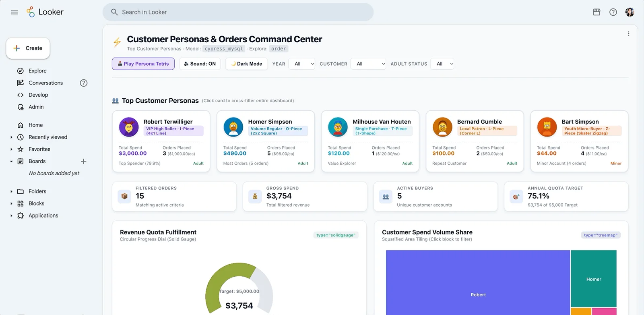Go to Explore in the sidebar
Viewport: 644px width, 315px height.
(37, 71)
